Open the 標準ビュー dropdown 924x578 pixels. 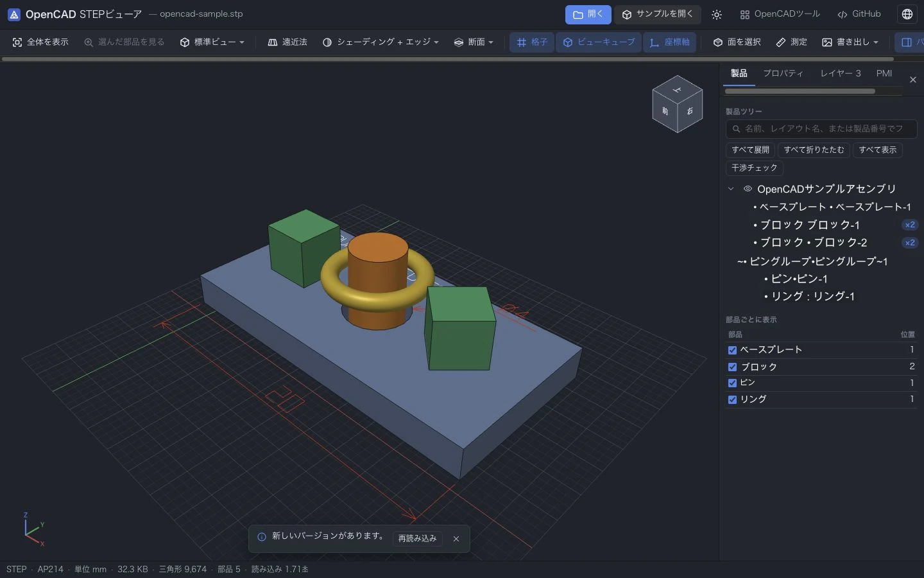tap(212, 42)
